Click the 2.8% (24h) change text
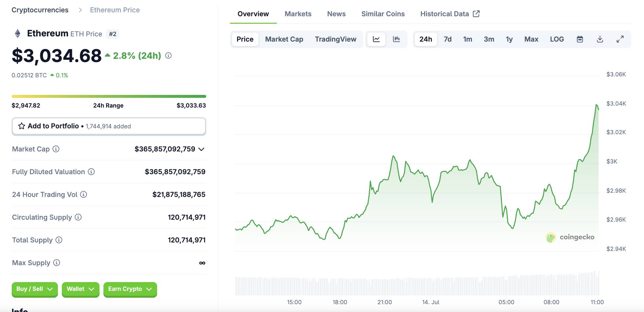Screen dimensions: 644x312 pyautogui.click(x=137, y=56)
